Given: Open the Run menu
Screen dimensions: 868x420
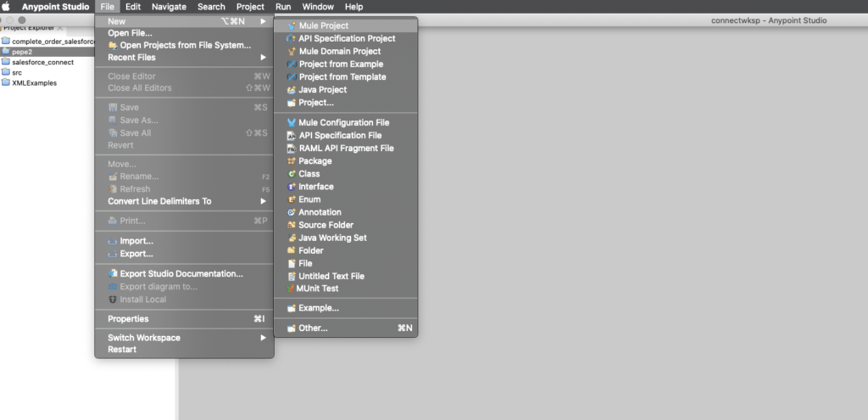Looking at the screenshot, I should click(x=283, y=7).
